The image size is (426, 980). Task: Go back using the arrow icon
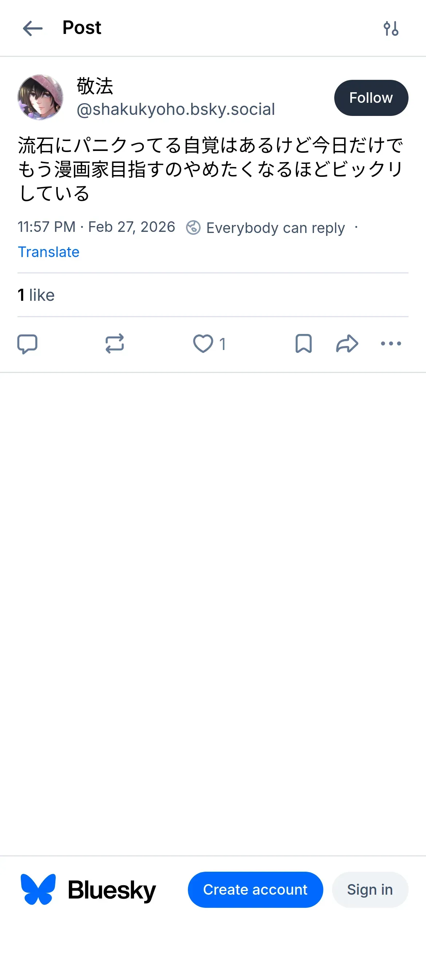click(33, 28)
